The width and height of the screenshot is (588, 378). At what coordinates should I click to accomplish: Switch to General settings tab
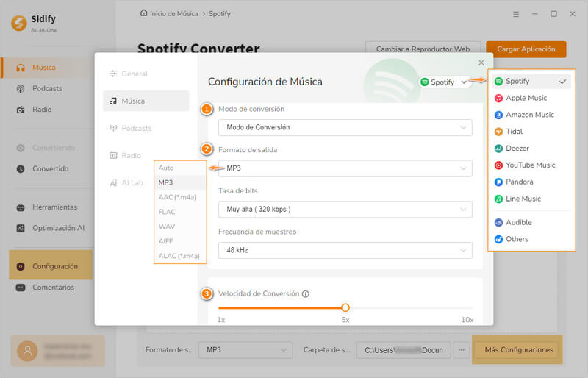[x=146, y=74]
